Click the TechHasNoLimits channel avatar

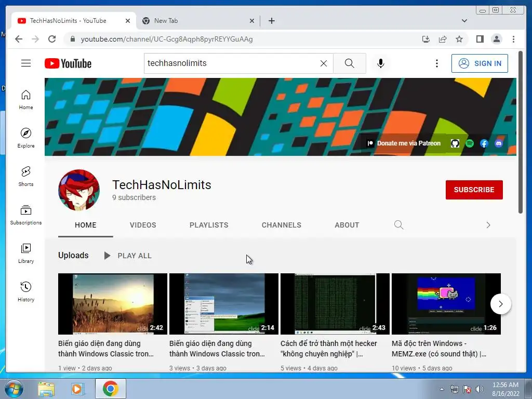pyautogui.click(x=79, y=190)
